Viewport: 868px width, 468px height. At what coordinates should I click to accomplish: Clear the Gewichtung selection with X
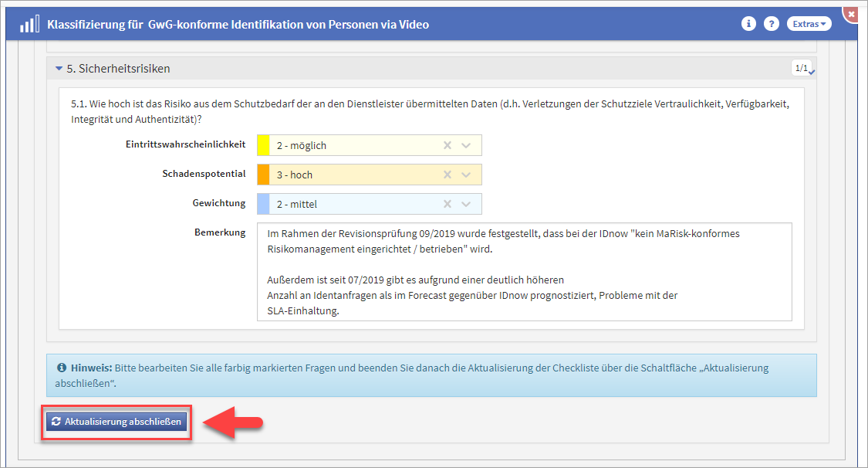(x=447, y=204)
